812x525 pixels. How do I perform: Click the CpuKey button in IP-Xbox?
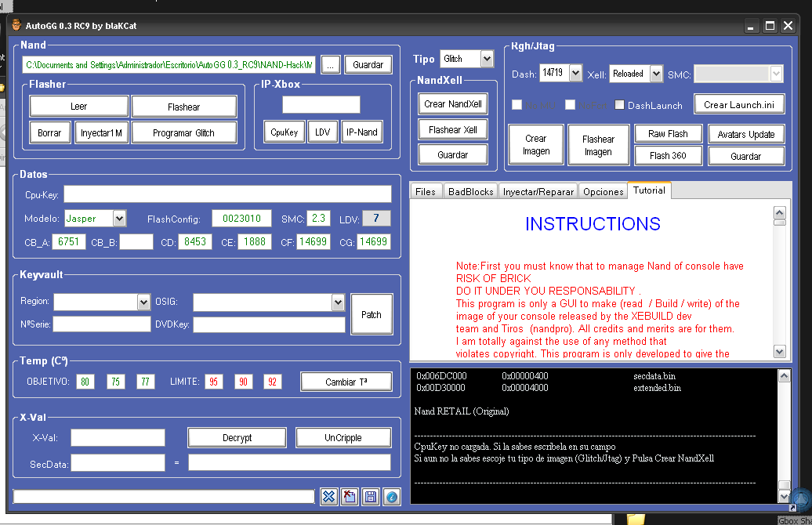285,132
